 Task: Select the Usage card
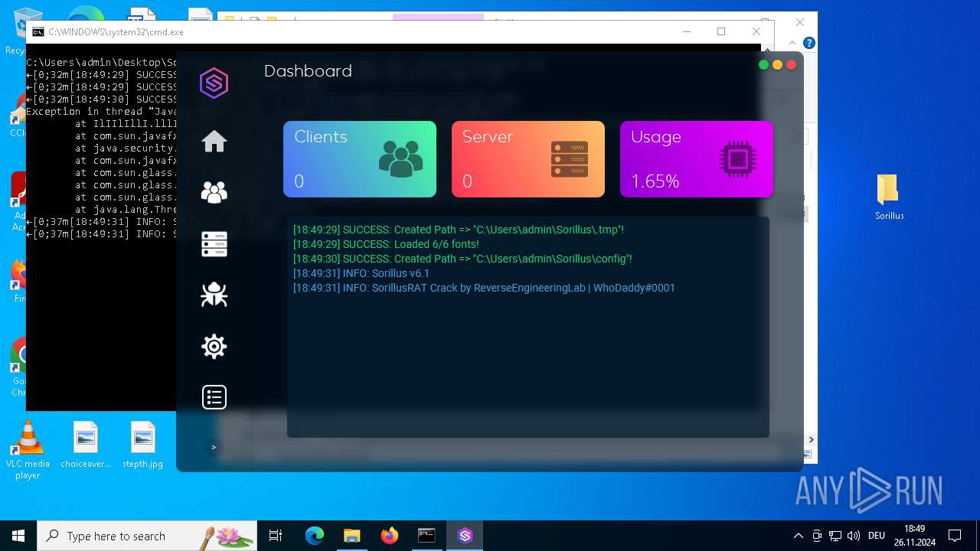point(697,159)
